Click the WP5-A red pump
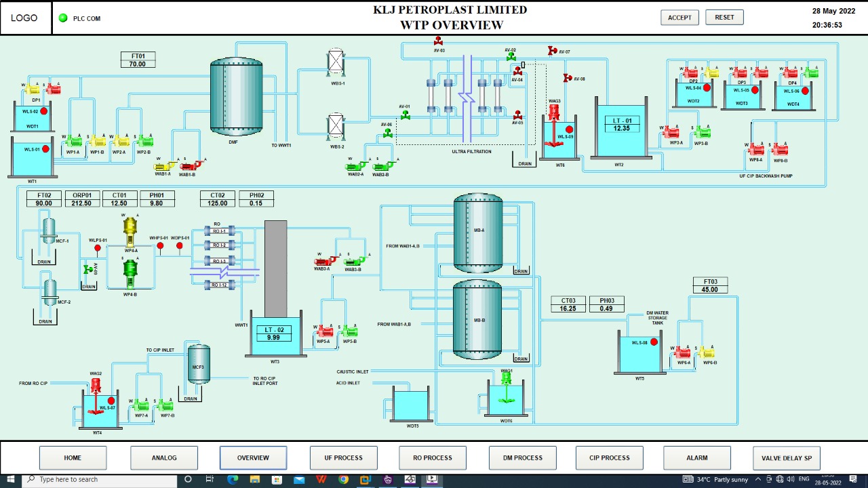This screenshot has width=868, height=488. (x=325, y=331)
